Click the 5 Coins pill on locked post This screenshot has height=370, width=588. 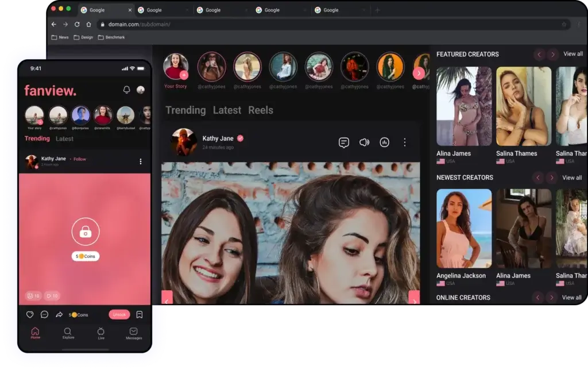click(x=86, y=256)
